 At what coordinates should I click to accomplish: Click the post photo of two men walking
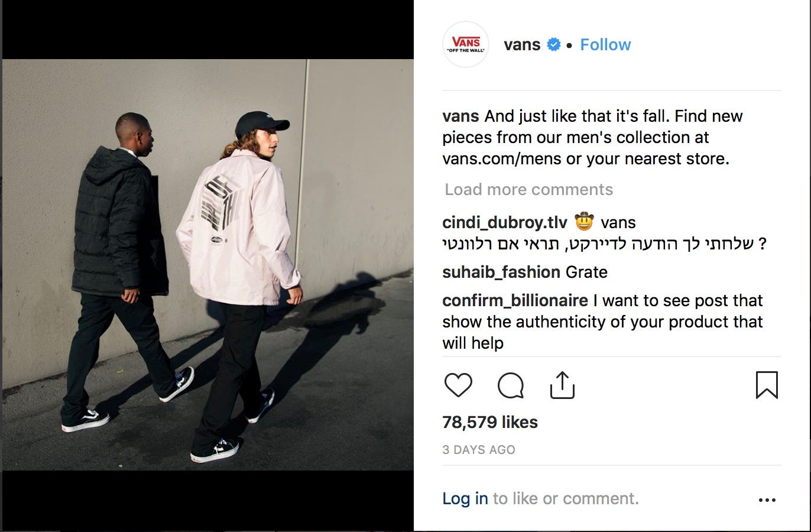(208, 265)
